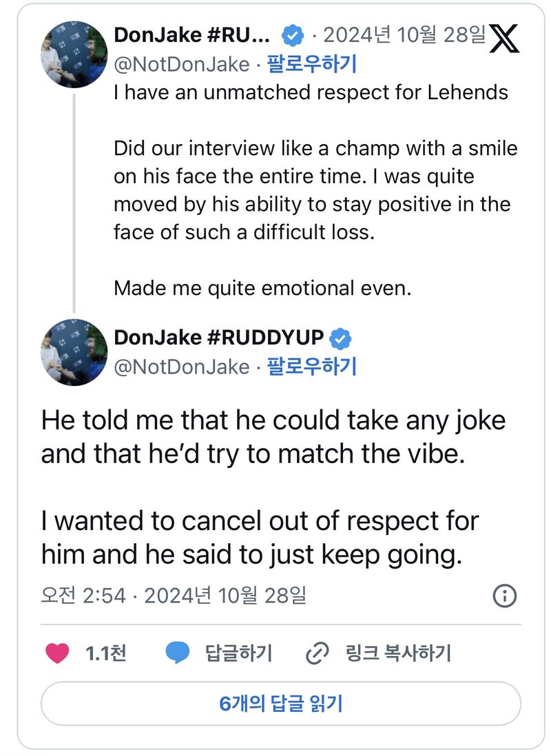Click verified badge beside DonJake #RUDDYUP
551x756 pixels.
[342, 338]
